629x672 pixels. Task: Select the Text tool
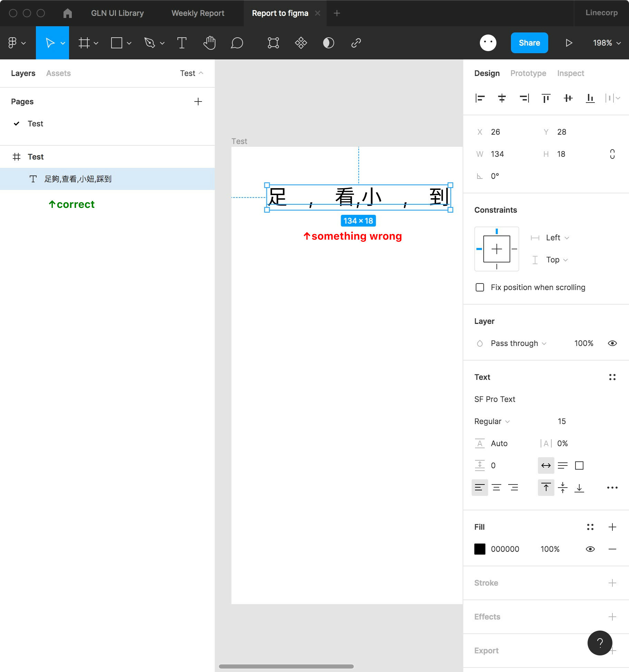tap(182, 43)
